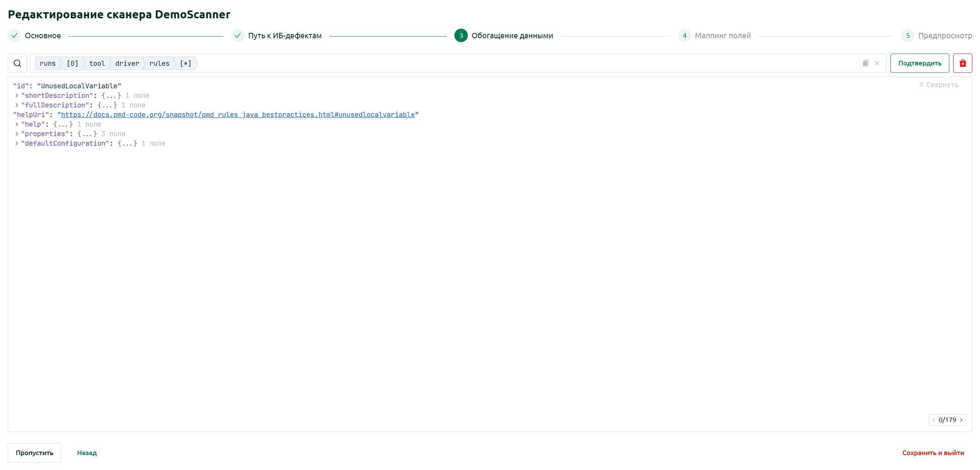Expand the shortDescription node

(x=17, y=96)
